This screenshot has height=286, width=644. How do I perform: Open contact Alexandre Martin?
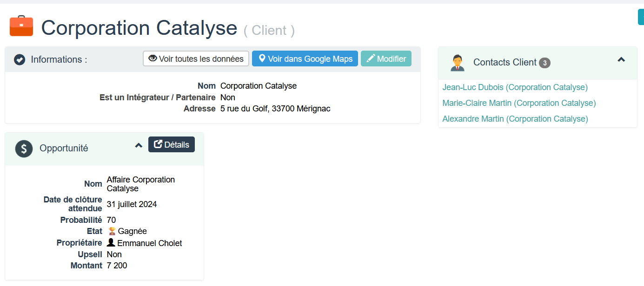click(515, 119)
